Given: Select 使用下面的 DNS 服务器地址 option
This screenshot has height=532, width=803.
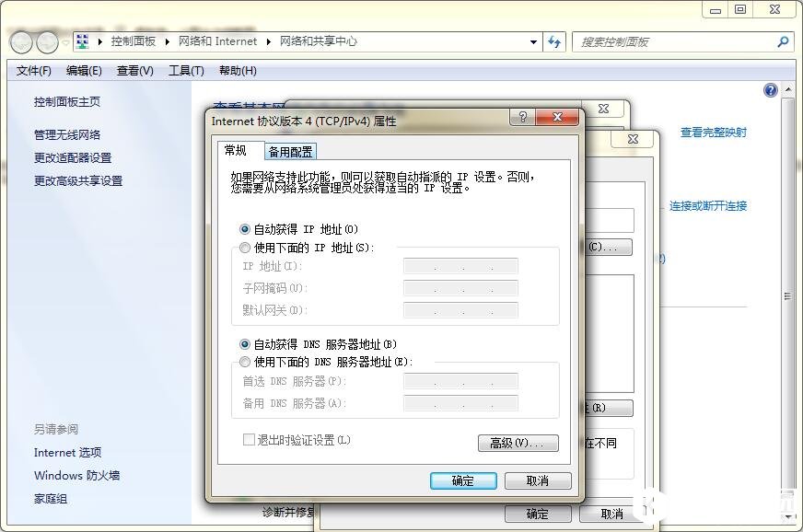Looking at the screenshot, I should [x=244, y=360].
